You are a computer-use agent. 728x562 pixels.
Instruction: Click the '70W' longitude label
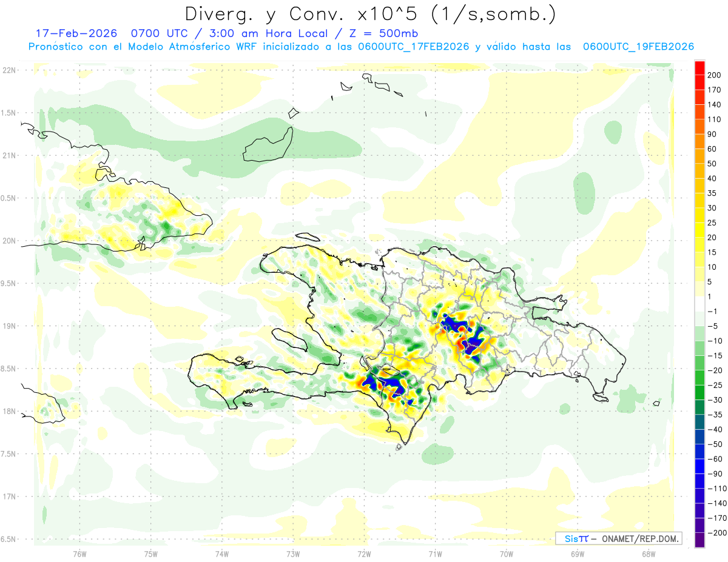coord(507,554)
